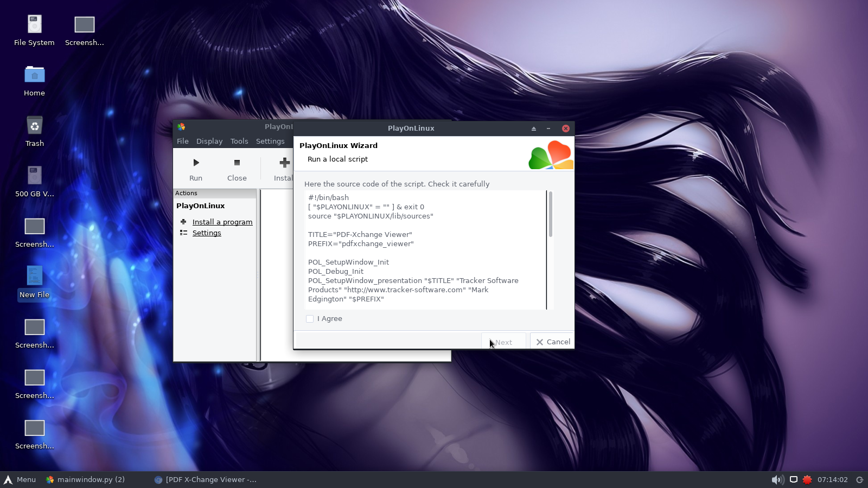The height and width of the screenshot is (488, 868).
Task: Select the 500 GB Volume desktop icon
Action: tap(34, 182)
